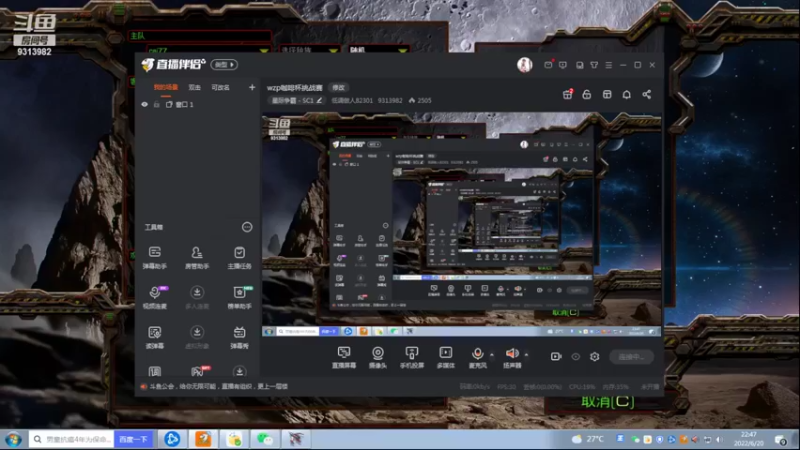Open the 榜单助手 ranking assistant tool
Image resolution: width=800 pixels, height=450 pixels.
click(x=239, y=297)
